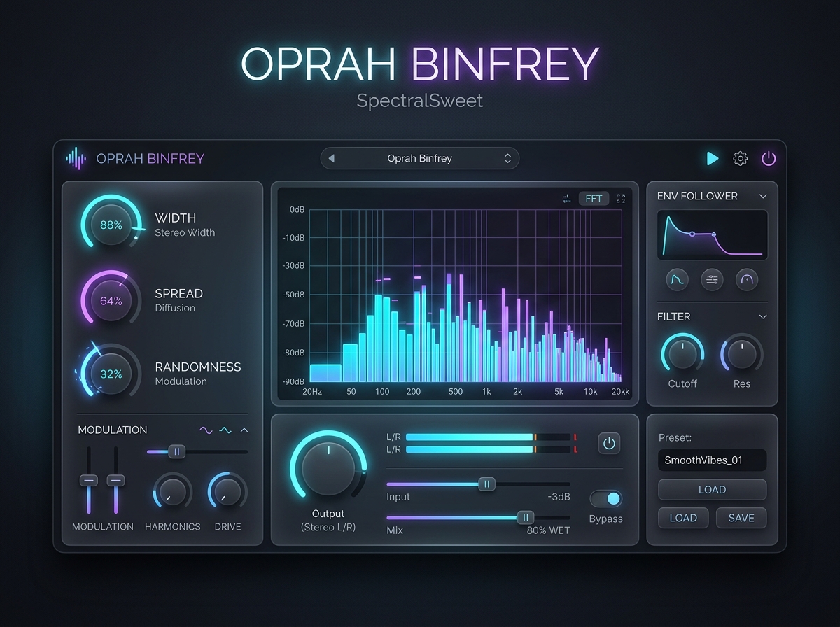
Task: Select the triangle modulation wave shape
Action: coord(244,430)
